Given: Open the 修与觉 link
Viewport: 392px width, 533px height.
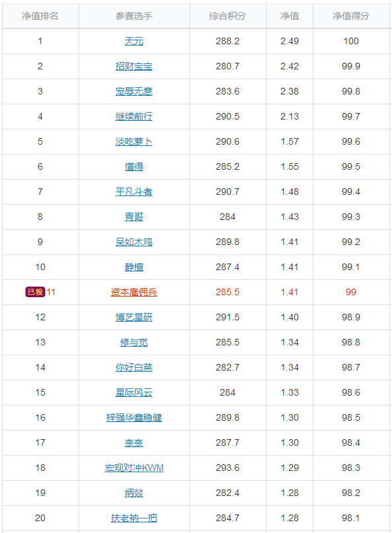Looking at the screenshot, I should tap(134, 343).
